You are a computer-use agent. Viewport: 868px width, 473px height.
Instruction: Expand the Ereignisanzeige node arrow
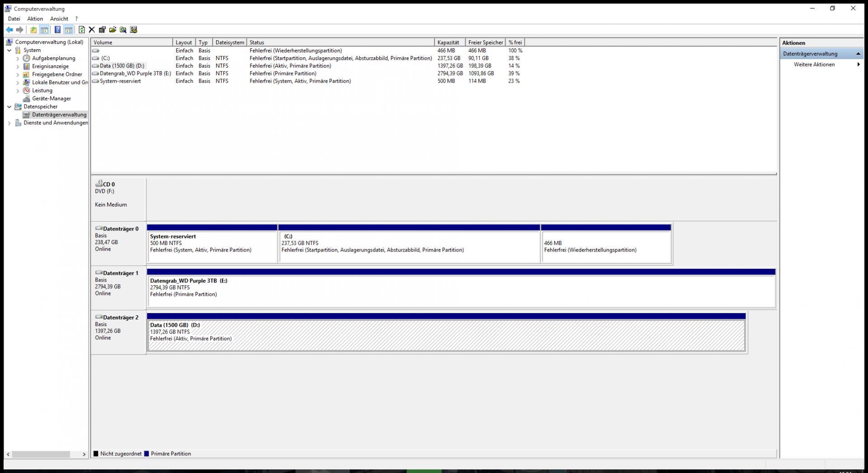point(18,66)
